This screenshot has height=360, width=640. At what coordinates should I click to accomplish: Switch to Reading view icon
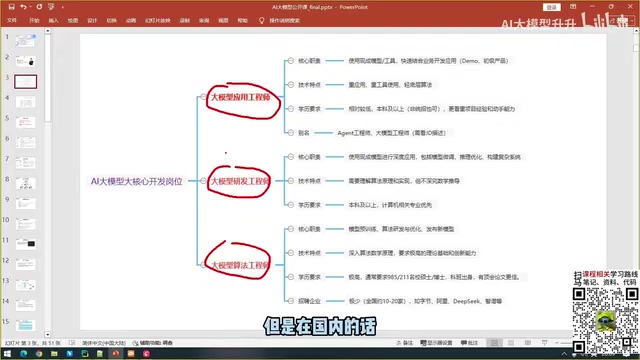click(x=528, y=343)
